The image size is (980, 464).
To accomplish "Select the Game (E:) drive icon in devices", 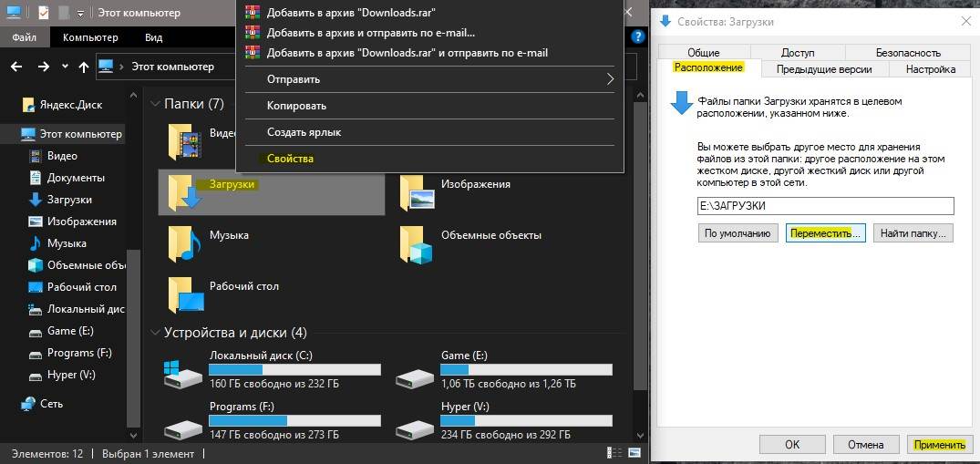I will 415,377.
